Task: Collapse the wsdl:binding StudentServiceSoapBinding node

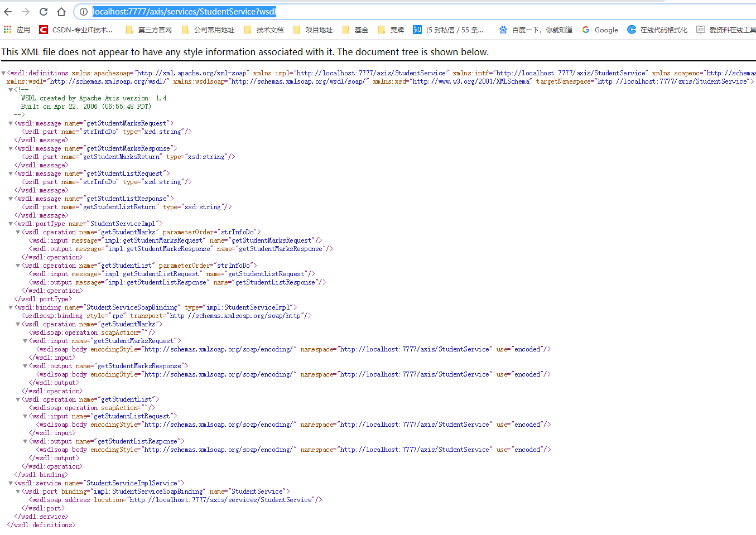Action: pyautogui.click(x=11, y=307)
